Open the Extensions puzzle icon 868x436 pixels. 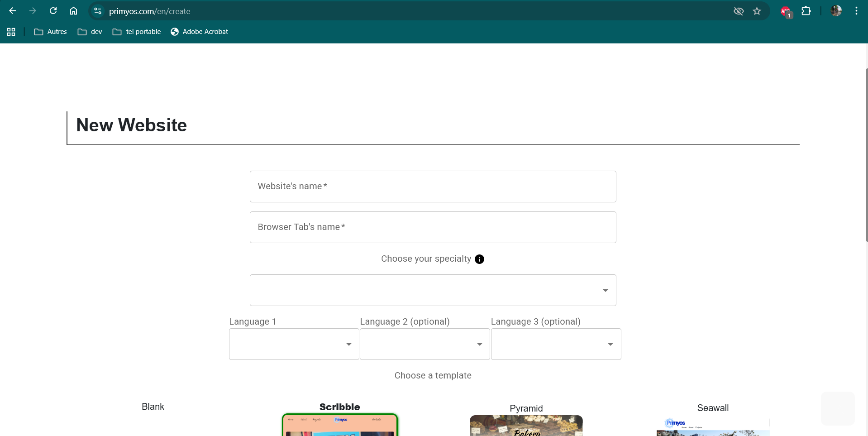[806, 11]
